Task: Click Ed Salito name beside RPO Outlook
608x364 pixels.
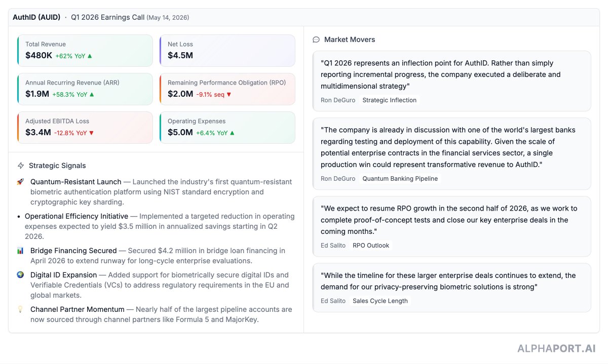Action: pos(333,246)
